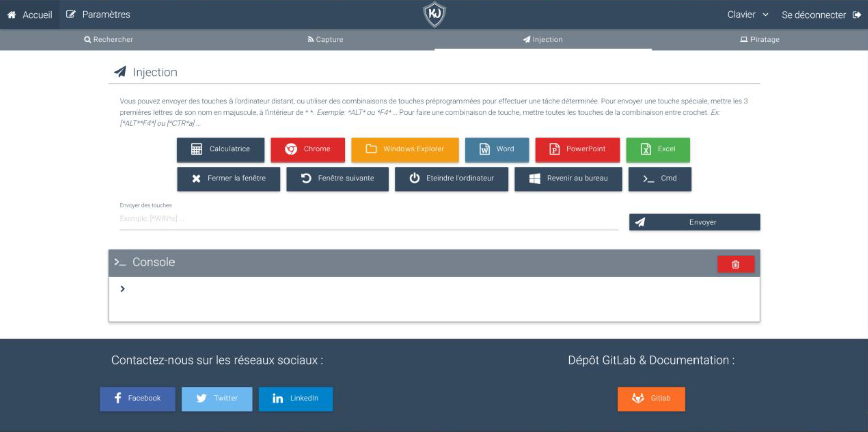Click "Dépôt GitLab & Documentation" footer heading
Image resolution: width=868 pixels, height=432 pixels.
651,360
